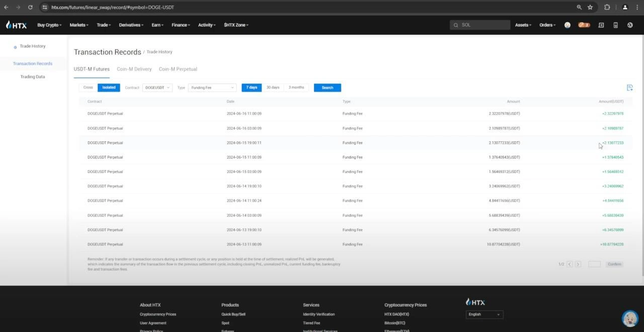
Task: Switch to Coin-M Delivery tab
Action: pos(134,69)
